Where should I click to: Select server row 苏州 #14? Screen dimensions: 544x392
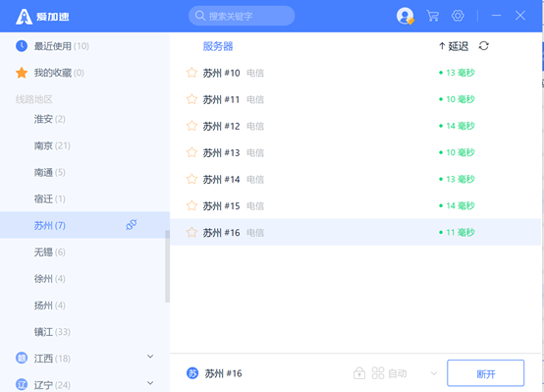click(355, 179)
